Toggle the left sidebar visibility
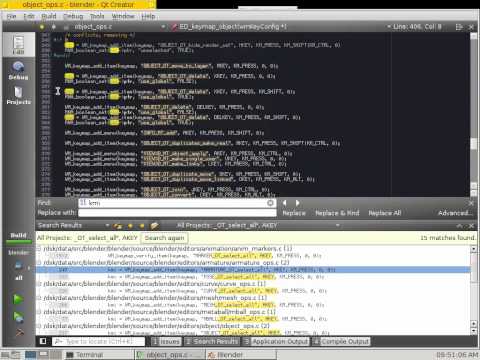480x360 pixels. tap(43, 341)
